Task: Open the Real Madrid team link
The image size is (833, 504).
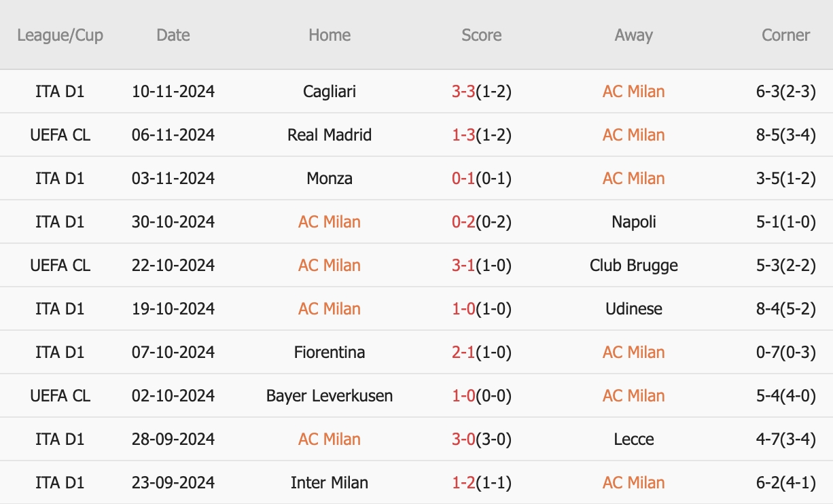Action: [x=330, y=135]
